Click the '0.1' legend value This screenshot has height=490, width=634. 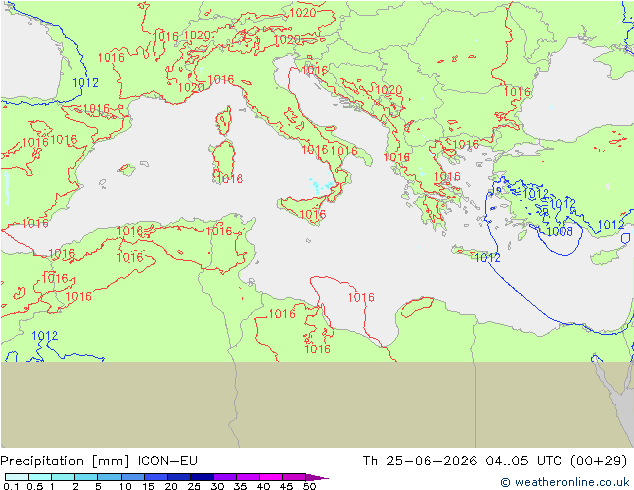pos(11,486)
